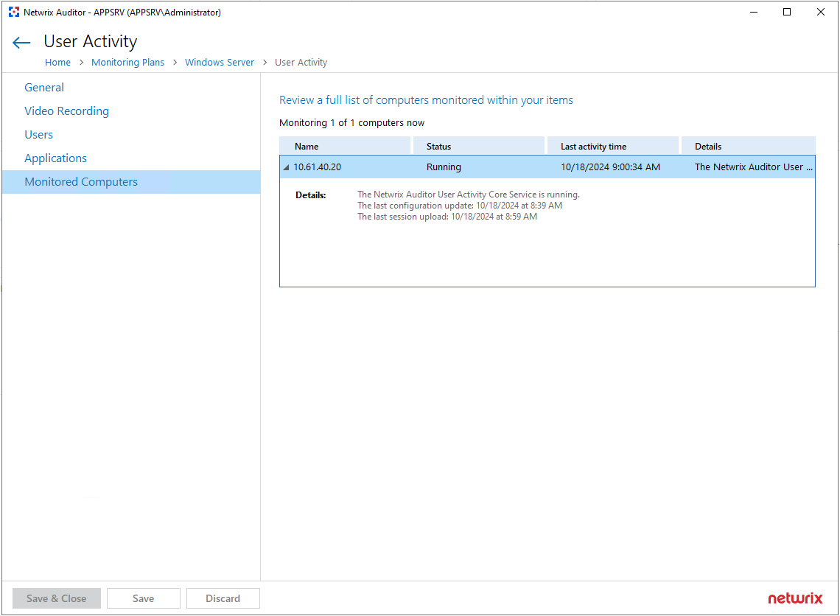The height and width of the screenshot is (616, 840).
Task: Open the Video Recording section
Action: click(x=66, y=111)
